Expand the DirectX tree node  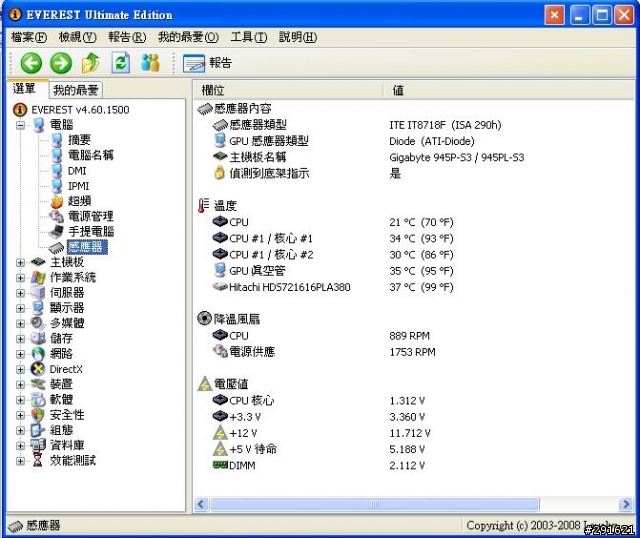click(20, 369)
